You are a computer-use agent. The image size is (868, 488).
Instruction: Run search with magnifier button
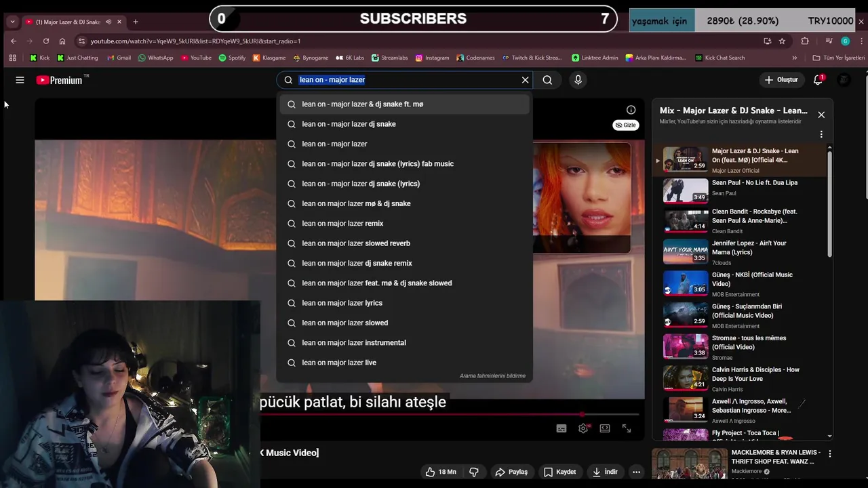pyautogui.click(x=547, y=80)
